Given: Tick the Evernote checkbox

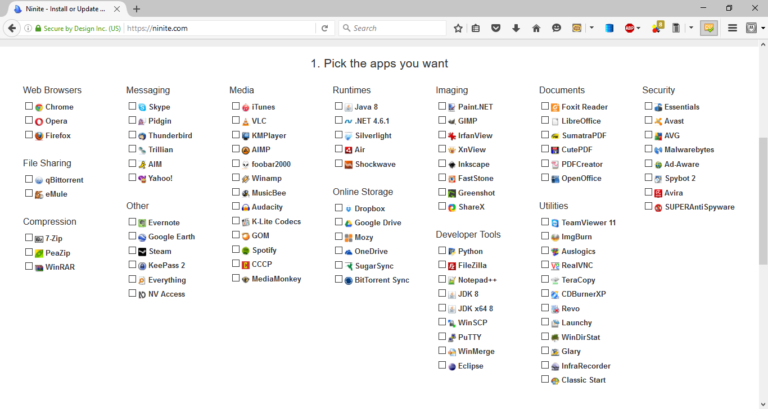Looking at the screenshot, I should (132, 222).
